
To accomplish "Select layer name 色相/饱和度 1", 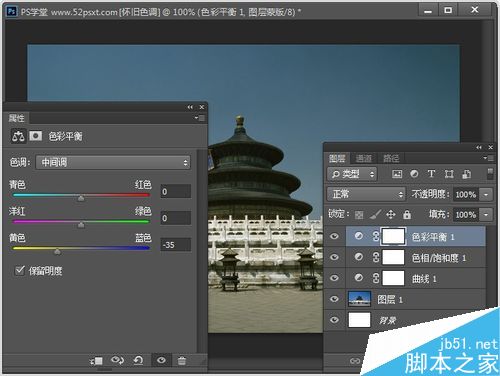I will click(439, 258).
